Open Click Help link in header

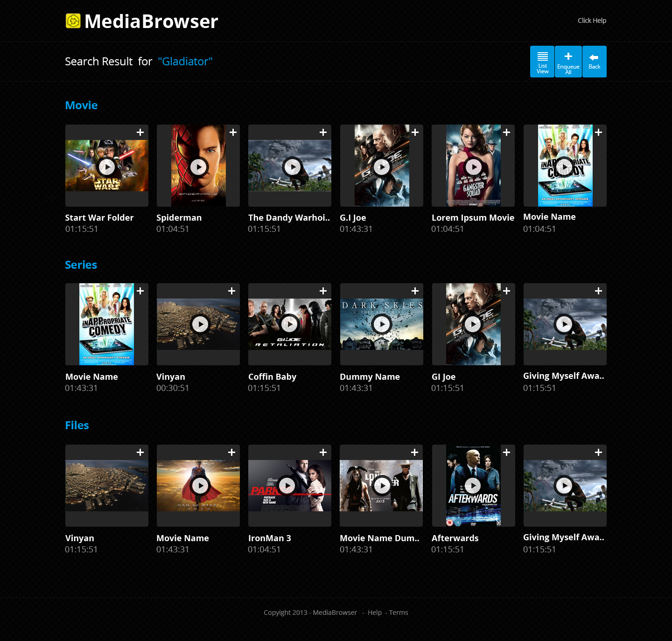pyautogui.click(x=592, y=21)
